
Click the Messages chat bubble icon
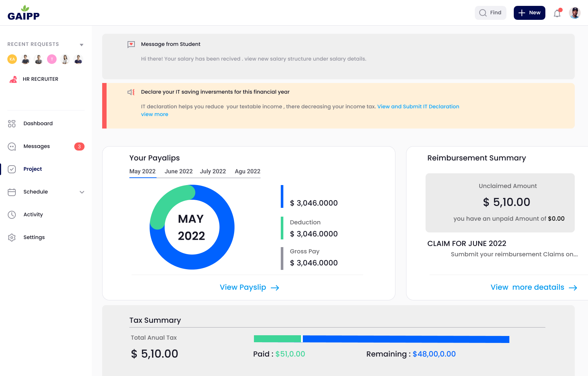[12, 147]
